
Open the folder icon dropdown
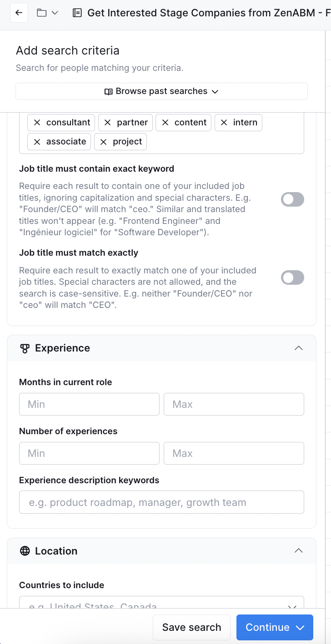pos(47,13)
